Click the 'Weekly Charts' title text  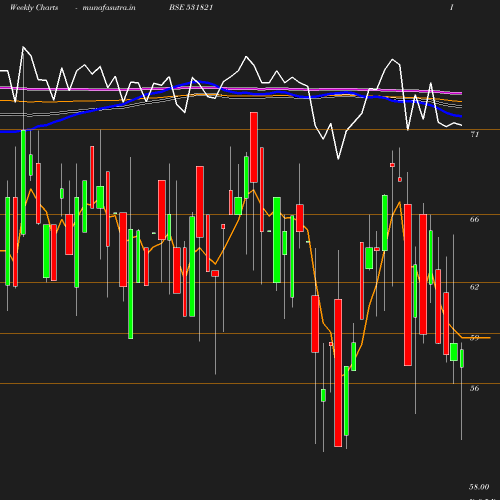point(34,8)
